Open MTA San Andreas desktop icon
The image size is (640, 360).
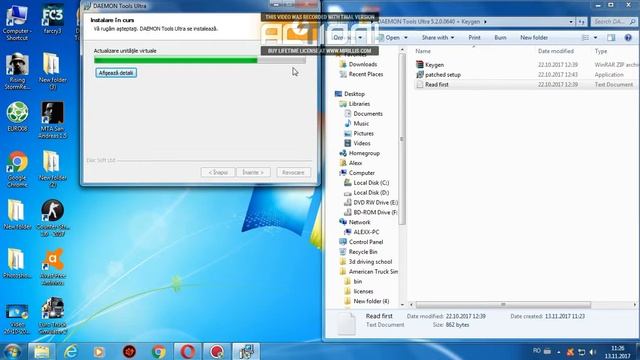(53, 120)
